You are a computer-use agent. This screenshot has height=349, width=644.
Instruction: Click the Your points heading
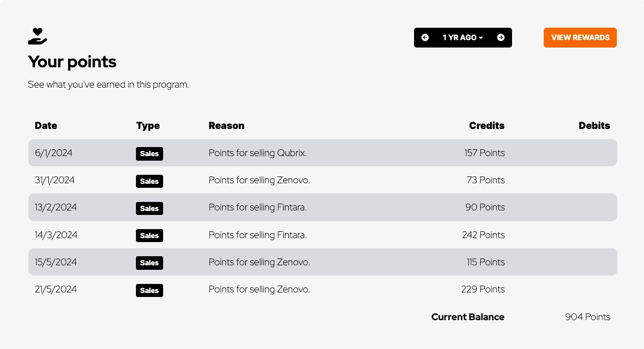click(x=72, y=62)
